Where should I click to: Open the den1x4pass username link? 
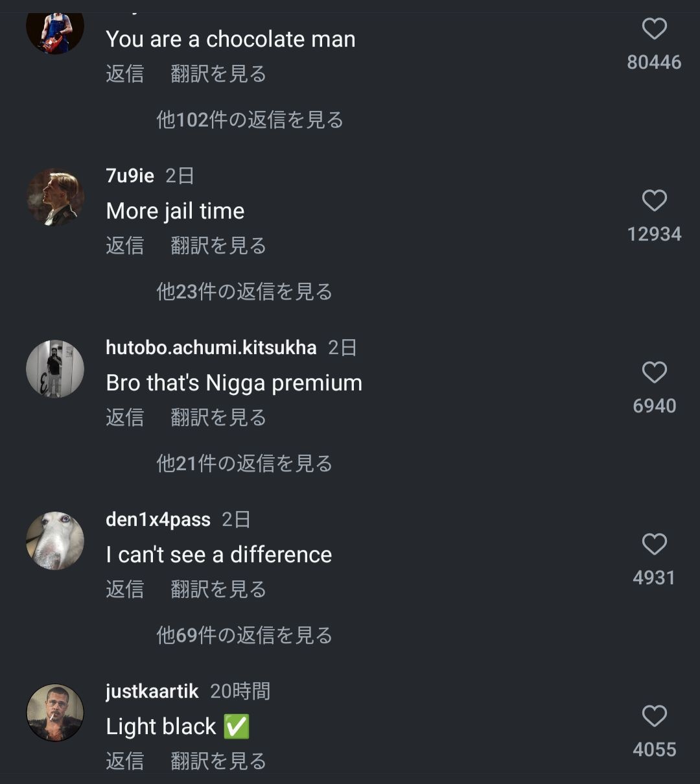tap(158, 519)
